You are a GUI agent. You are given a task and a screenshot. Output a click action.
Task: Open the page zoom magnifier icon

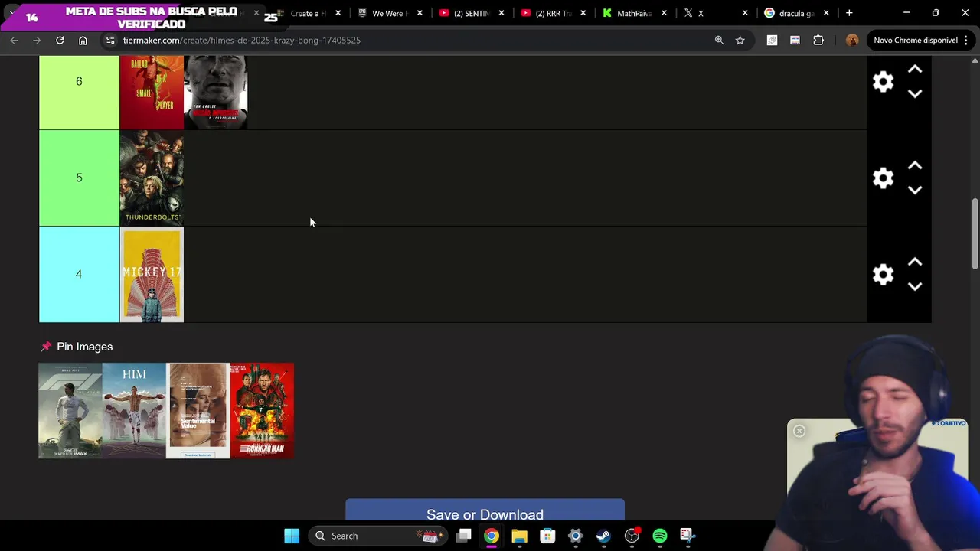pos(719,40)
